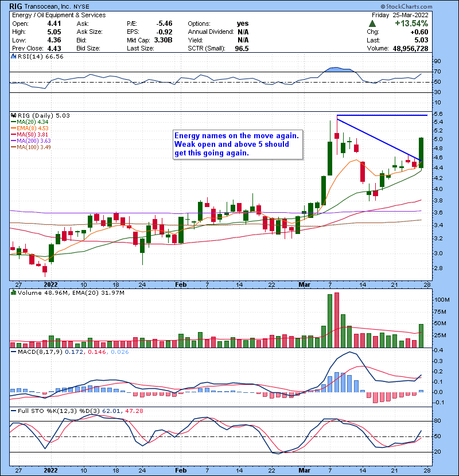Click the Prev Close value 4.43
Image resolution: width=459 pixels, height=476 pixels.
54,49
